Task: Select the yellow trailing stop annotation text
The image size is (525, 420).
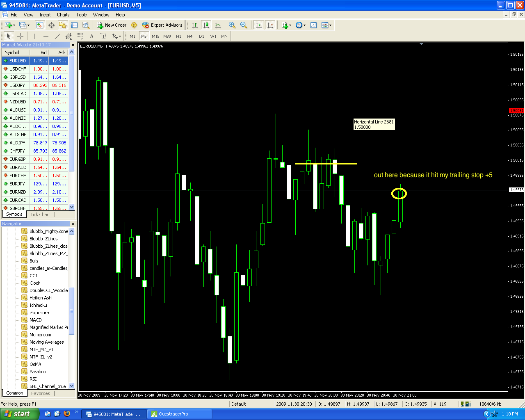Action: (x=433, y=175)
